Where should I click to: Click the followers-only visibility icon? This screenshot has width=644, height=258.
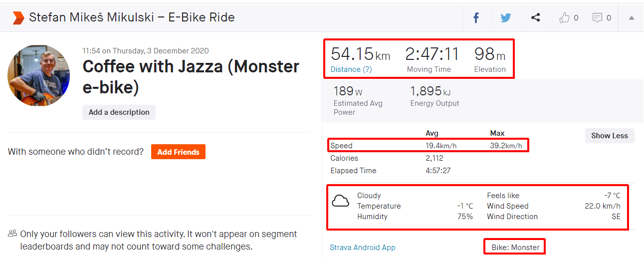coord(12,234)
